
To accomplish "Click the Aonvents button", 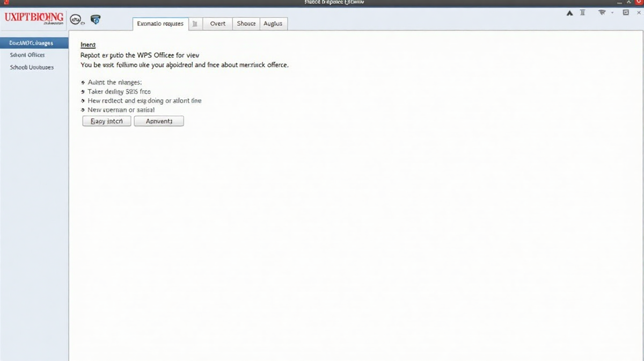I will 158,121.
